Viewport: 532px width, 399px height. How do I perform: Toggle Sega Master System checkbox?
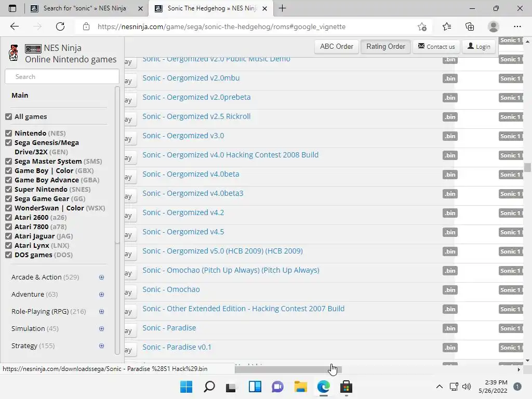coord(9,162)
